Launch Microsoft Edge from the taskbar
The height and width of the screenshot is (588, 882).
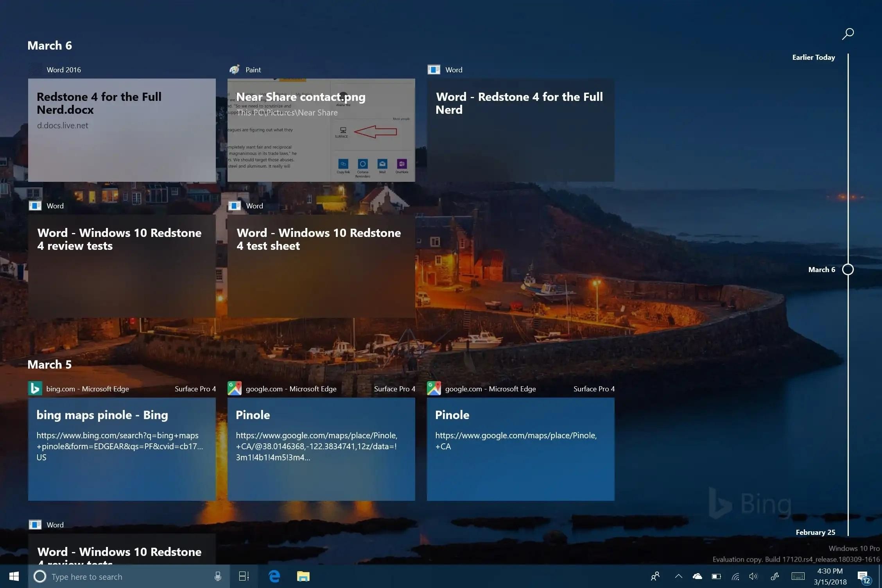(x=274, y=576)
